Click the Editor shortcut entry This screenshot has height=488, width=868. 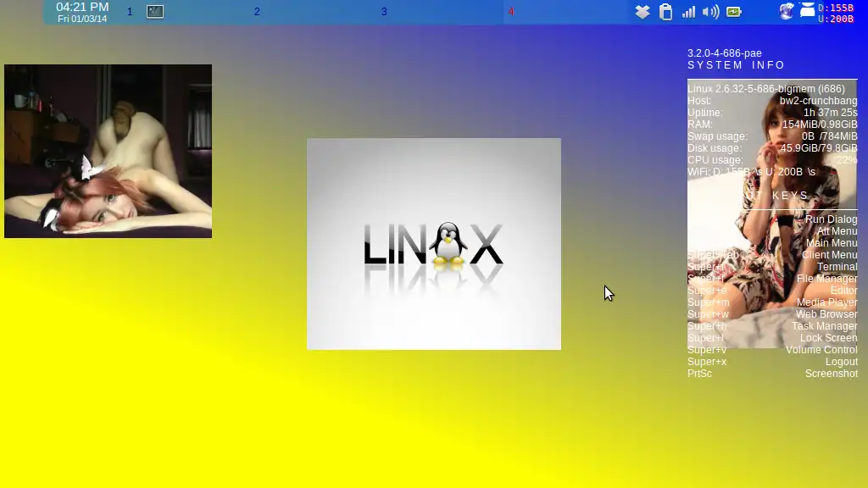[843, 291]
